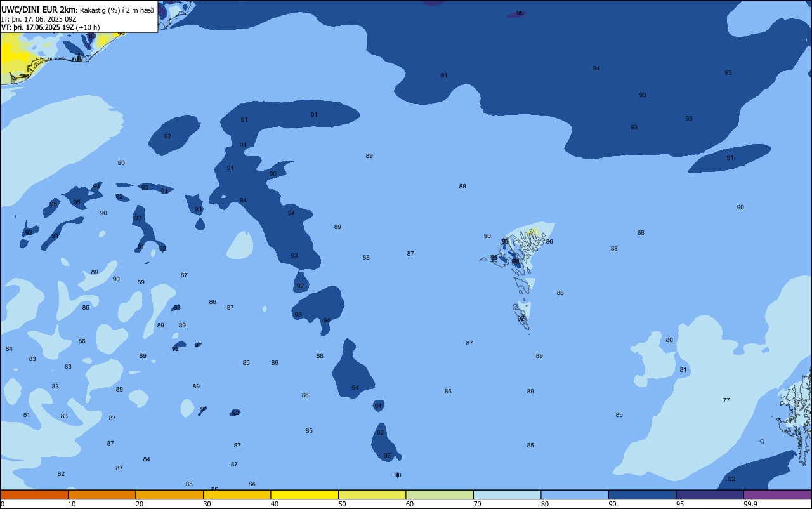Image resolution: width=812 pixels, height=509 pixels.
Task: Click the humidity value "80" on the map
Action: (x=669, y=340)
